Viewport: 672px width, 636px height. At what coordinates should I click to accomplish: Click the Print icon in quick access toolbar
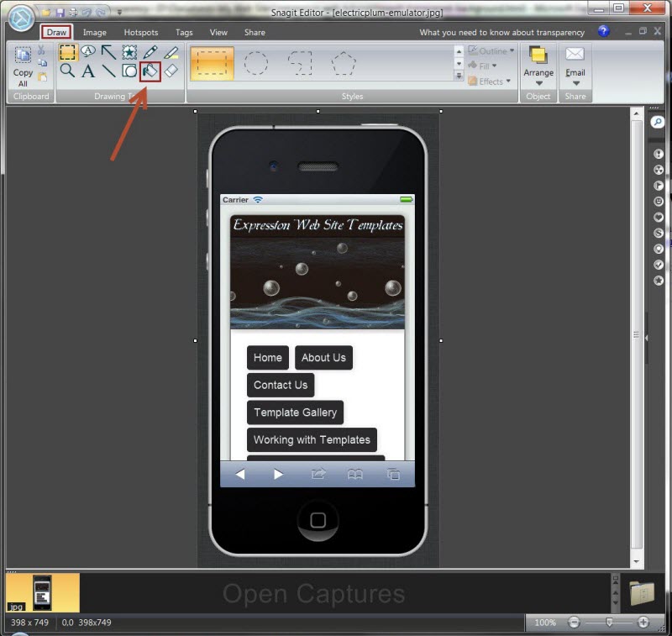[73, 13]
